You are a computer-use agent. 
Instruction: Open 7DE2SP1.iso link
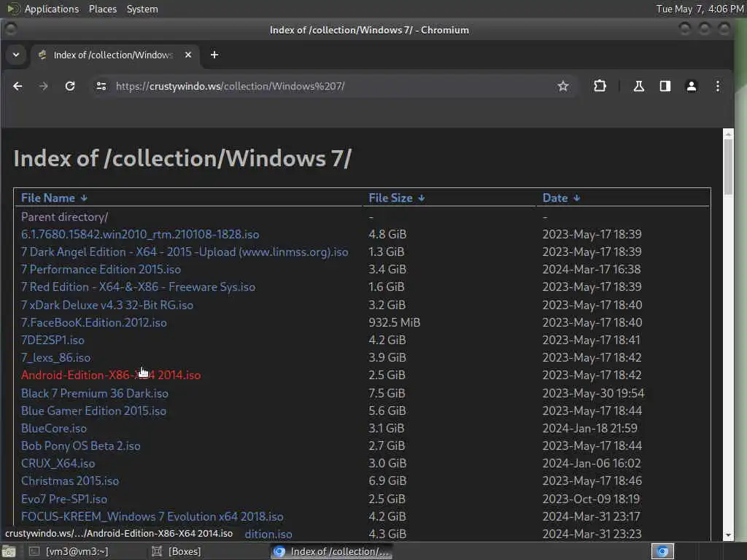pos(53,341)
